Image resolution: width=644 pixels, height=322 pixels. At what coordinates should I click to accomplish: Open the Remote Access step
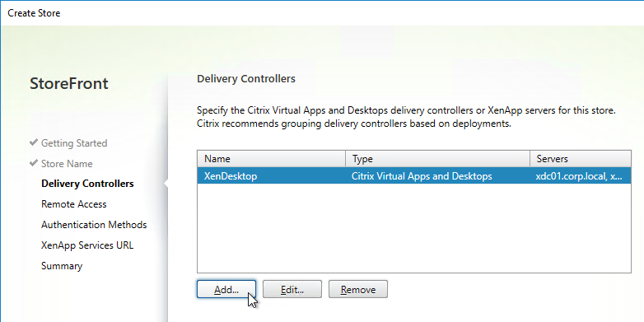(x=73, y=204)
